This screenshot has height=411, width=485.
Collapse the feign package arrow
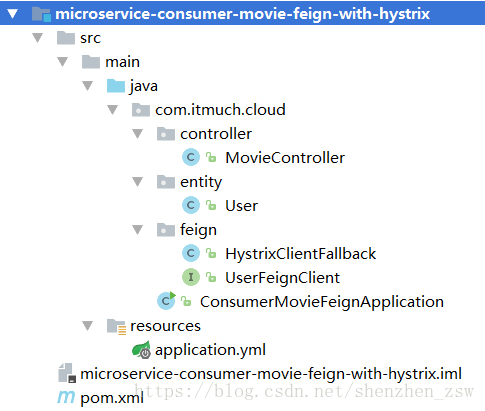138,230
